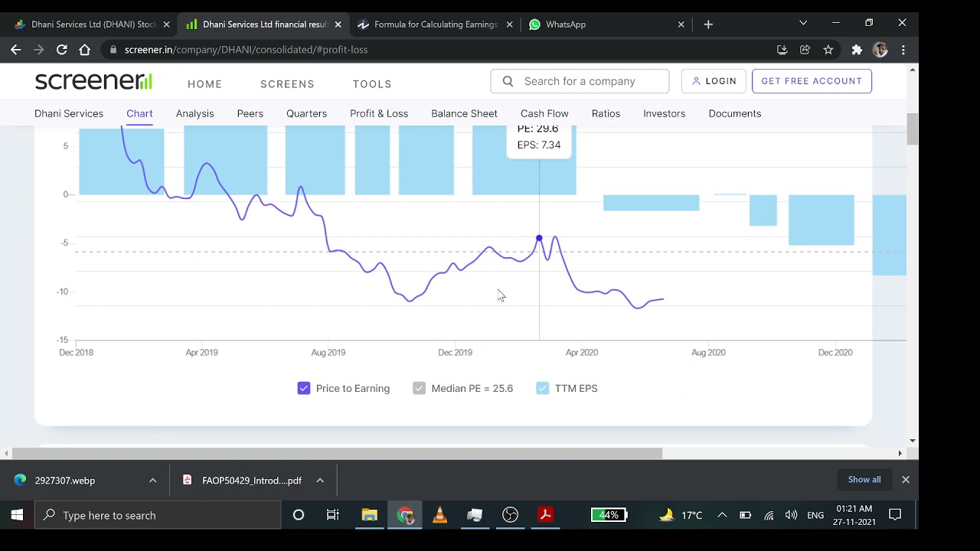Viewport: 980px width, 551px height.
Task: Launch VLC media player from taskbar
Action: pos(439,515)
